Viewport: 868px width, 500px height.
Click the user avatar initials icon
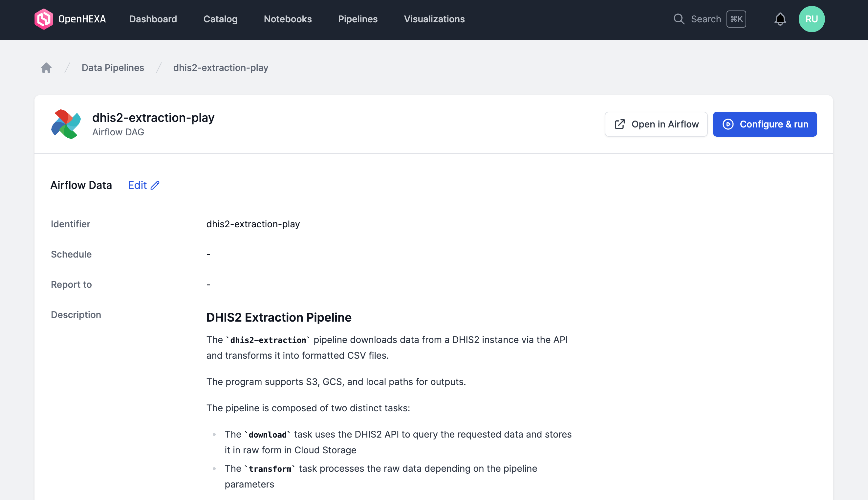click(x=811, y=18)
